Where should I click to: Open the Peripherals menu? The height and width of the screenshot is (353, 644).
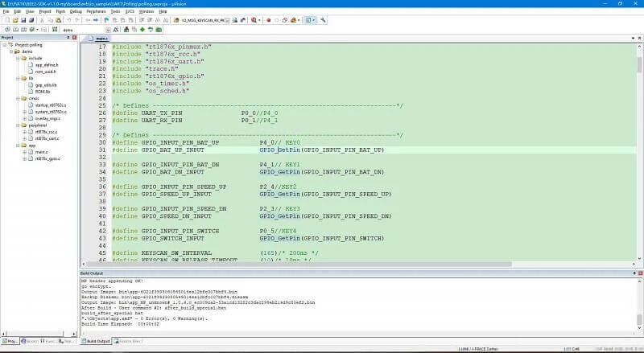click(96, 11)
